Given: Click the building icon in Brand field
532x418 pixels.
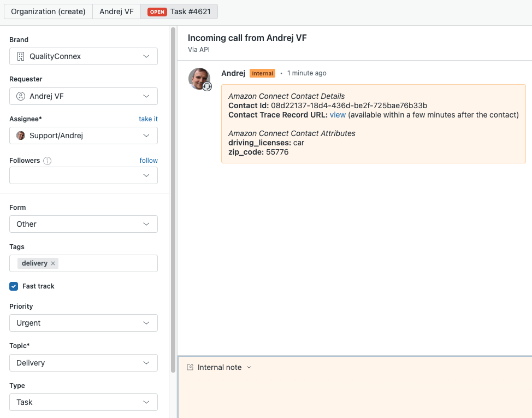Looking at the screenshot, I should [21, 56].
